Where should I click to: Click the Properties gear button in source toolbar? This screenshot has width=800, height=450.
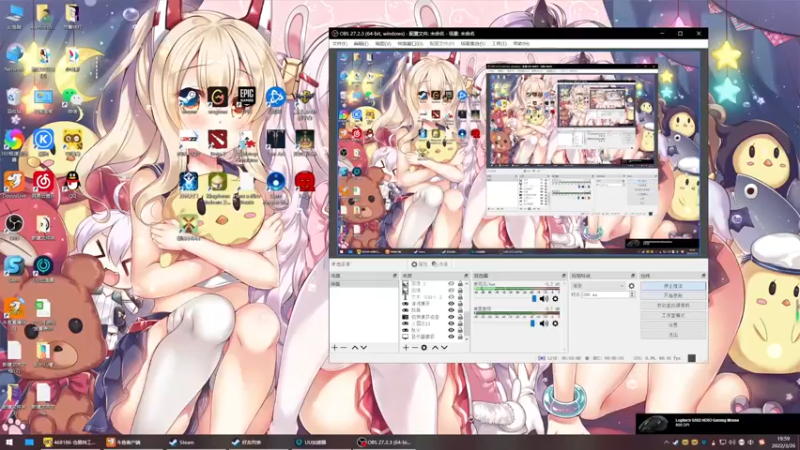(419, 264)
